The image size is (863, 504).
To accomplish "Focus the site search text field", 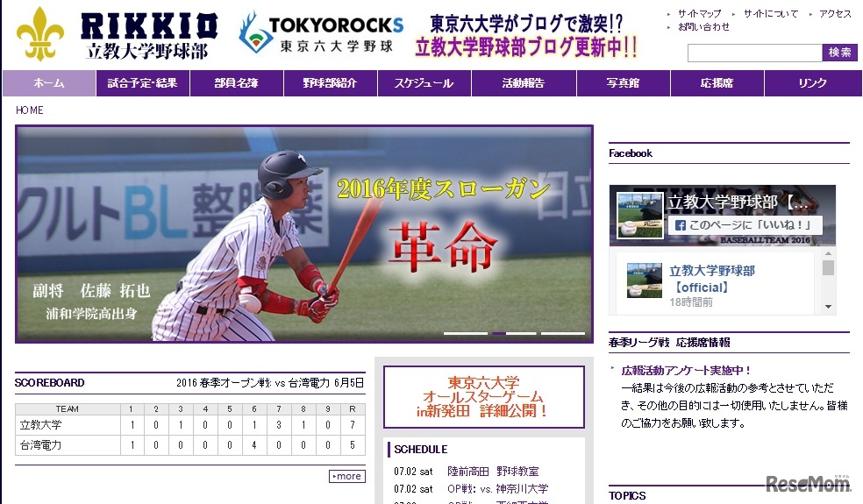I will click(x=754, y=53).
